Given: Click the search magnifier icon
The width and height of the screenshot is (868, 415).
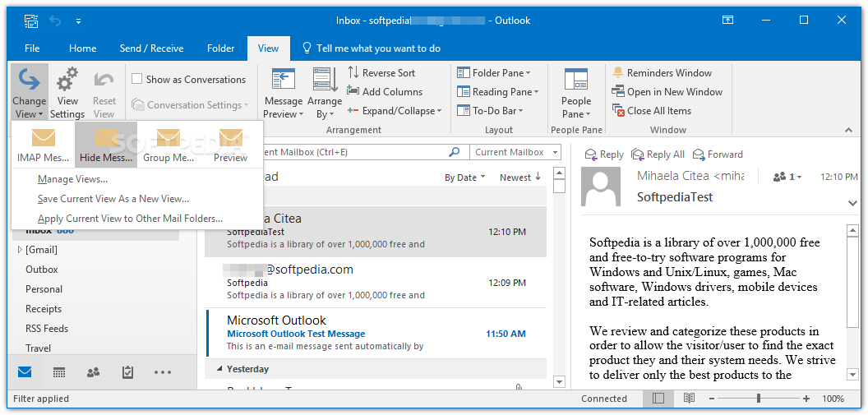Looking at the screenshot, I should (x=455, y=152).
